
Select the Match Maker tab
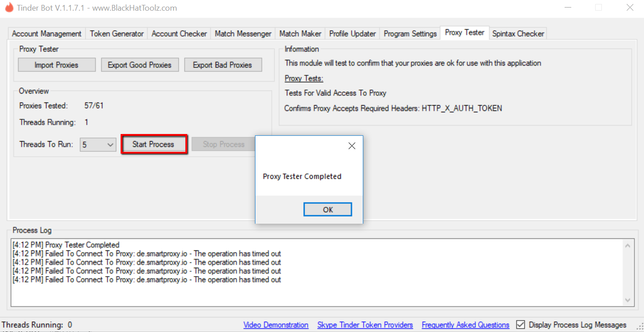(300, 34)
